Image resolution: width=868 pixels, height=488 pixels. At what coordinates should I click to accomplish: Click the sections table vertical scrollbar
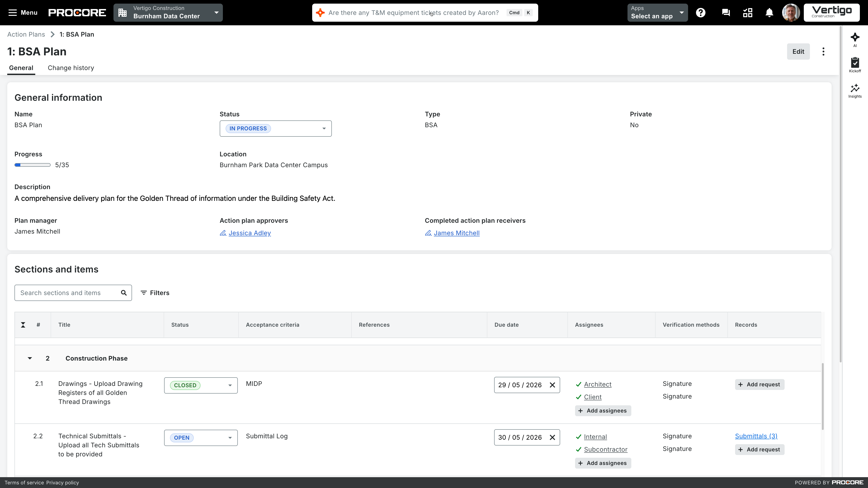(x=823, y=396)
